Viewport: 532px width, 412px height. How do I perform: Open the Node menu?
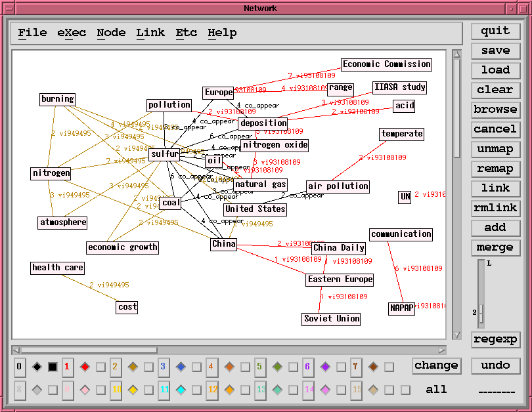pyautogui.click(x=111, y=33)
